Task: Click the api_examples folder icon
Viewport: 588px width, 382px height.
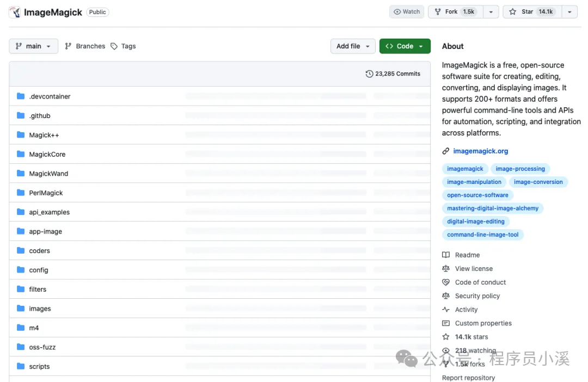Action: pyautogui.click(x=21, y=212)
